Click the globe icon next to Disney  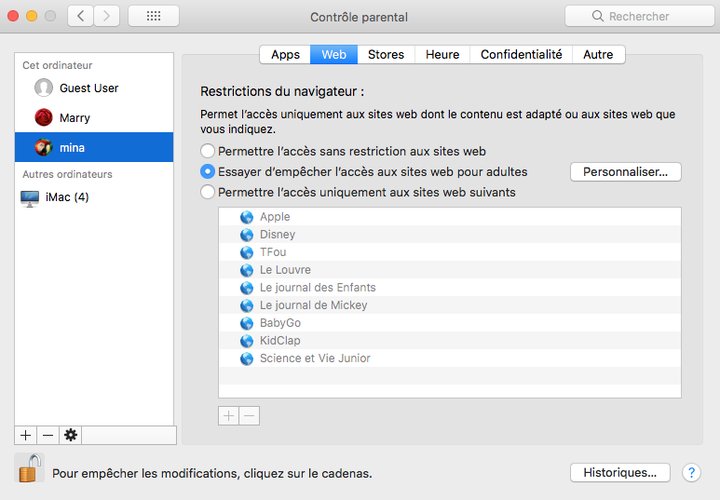coord(247,235)
